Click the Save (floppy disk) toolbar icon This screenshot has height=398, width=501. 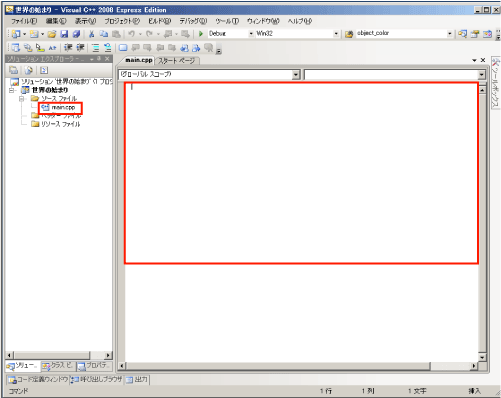pos(64,34)
